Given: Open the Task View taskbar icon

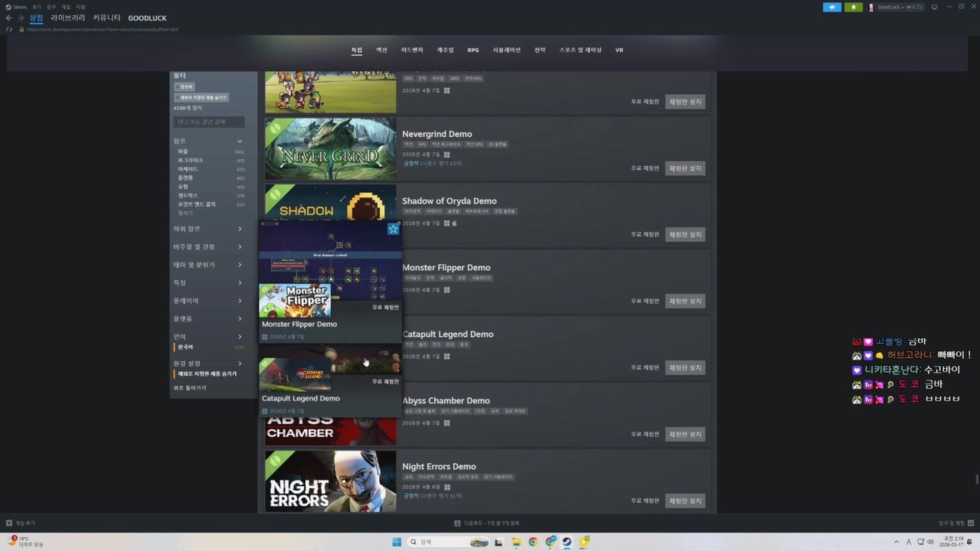Looking at the screenshot, I should pos(499,542).
